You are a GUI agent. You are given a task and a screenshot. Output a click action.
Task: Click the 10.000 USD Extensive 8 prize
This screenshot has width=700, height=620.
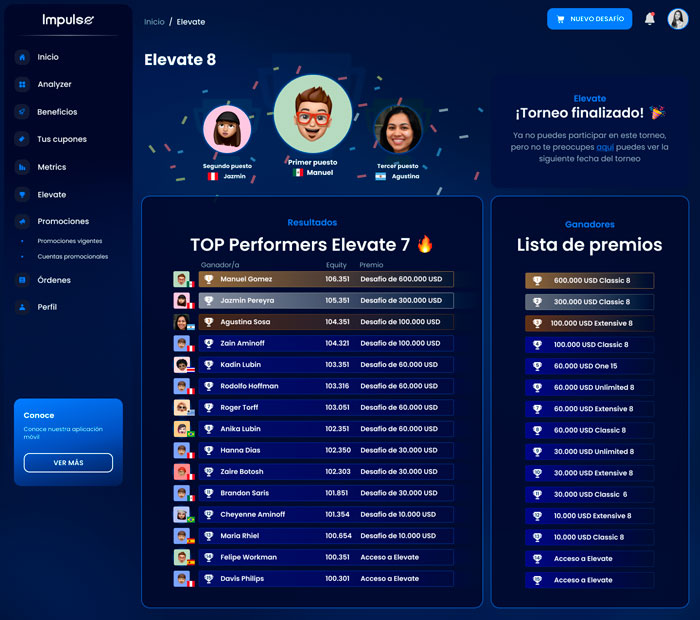coord(589,516)
